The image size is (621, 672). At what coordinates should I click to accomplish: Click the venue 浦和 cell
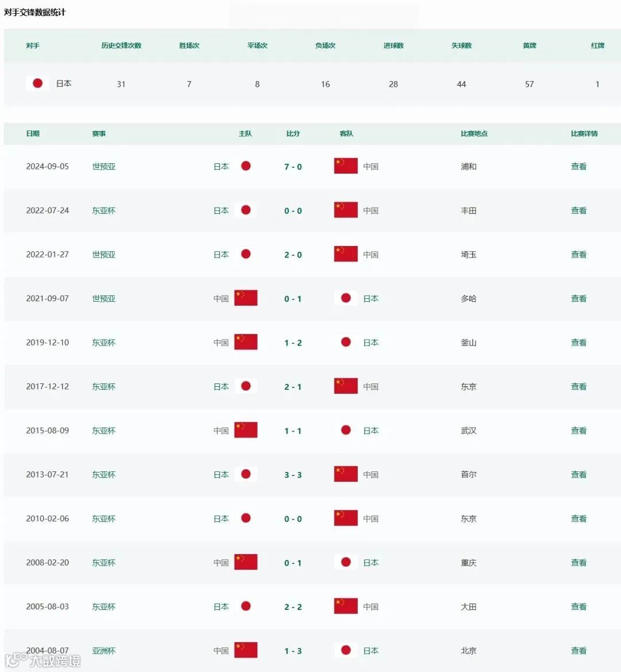point(469,166)
